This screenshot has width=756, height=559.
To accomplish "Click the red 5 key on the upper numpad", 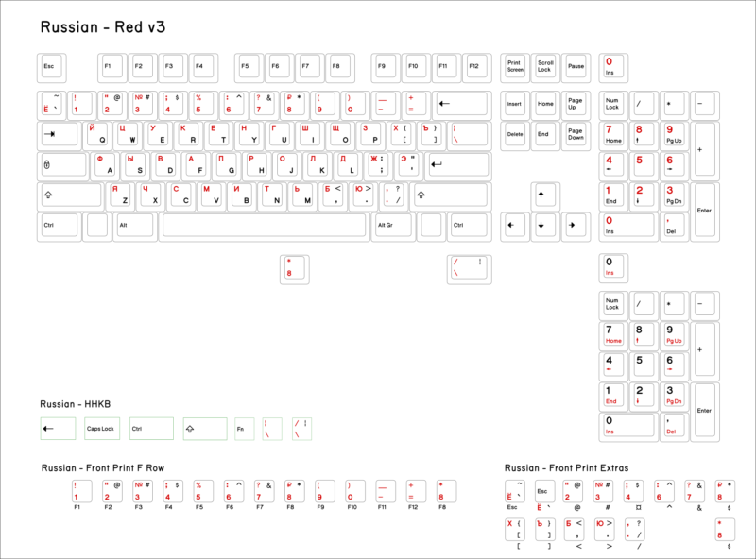I will coord(644,166).
